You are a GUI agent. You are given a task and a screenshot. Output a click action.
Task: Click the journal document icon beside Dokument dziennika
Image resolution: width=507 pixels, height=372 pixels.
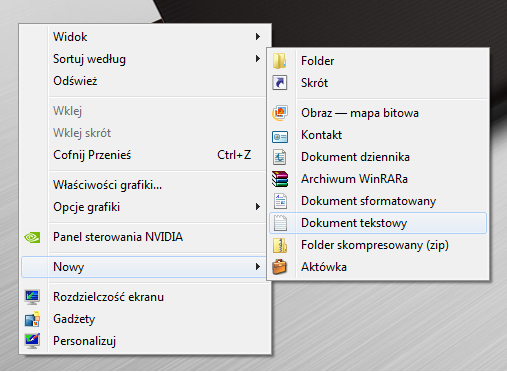tap(280, 157)
